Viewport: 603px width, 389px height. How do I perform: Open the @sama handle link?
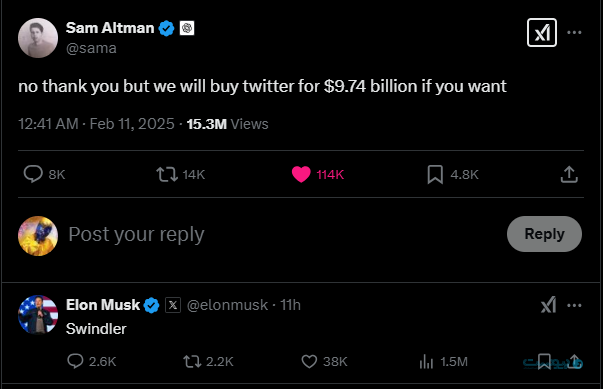[x=91, y=48]
